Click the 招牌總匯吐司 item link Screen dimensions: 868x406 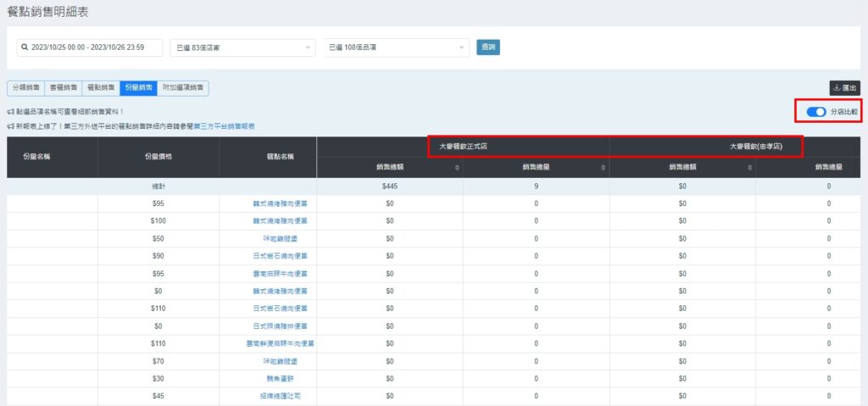268,396
